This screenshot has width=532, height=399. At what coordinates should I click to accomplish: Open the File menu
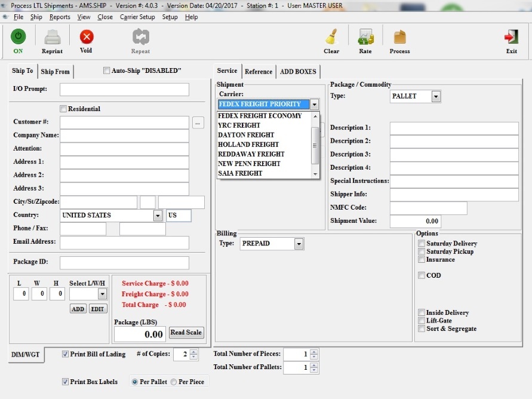[x=19, y=17]
